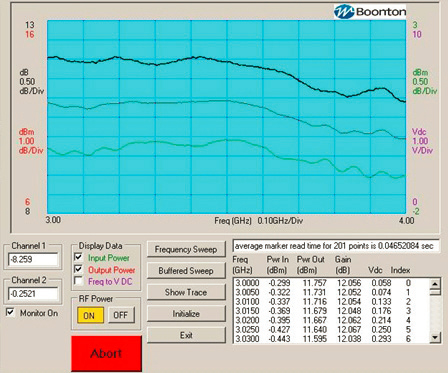The image size is (448, 373).
Task: Click the Show Trace button
Action: click(186, 292)
